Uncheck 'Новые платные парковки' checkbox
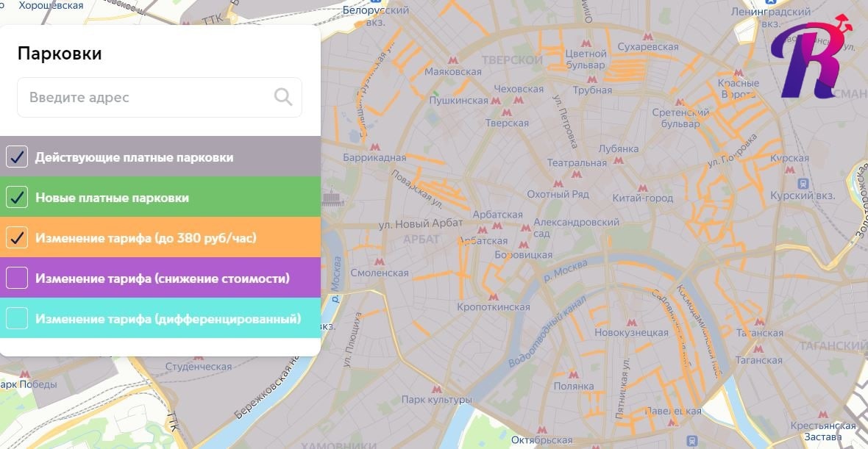The width and height of the screenshot is (868, 449). [17, 198]
